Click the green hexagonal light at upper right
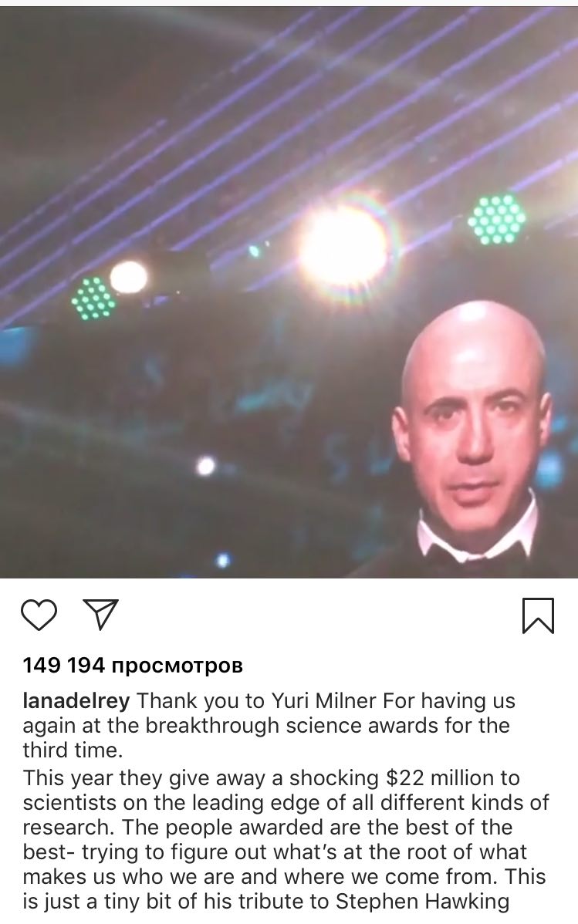578x924 pixels. [x=497, y=219]
